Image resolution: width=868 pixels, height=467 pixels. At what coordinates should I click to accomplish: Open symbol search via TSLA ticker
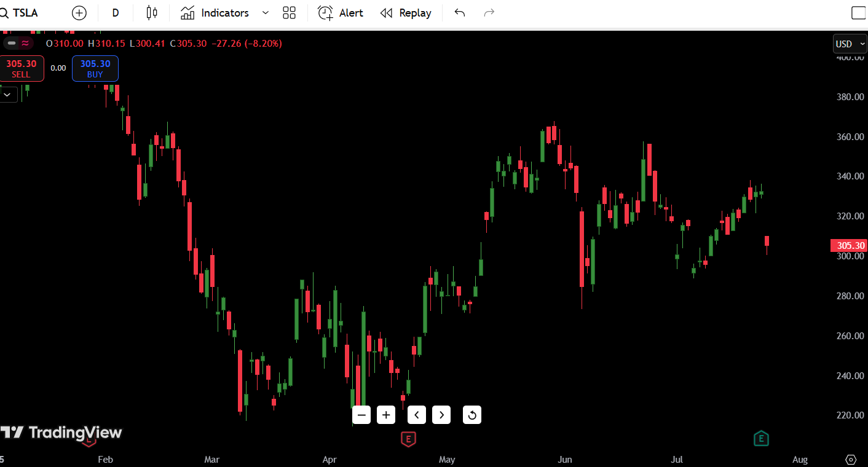(x=20, y=13)
